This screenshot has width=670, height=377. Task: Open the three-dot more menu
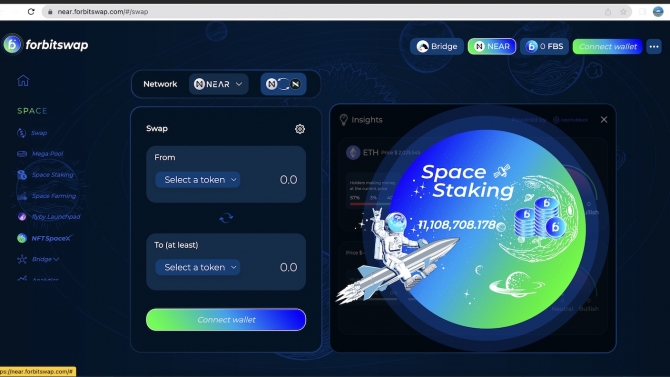click(x=654, y=46)
